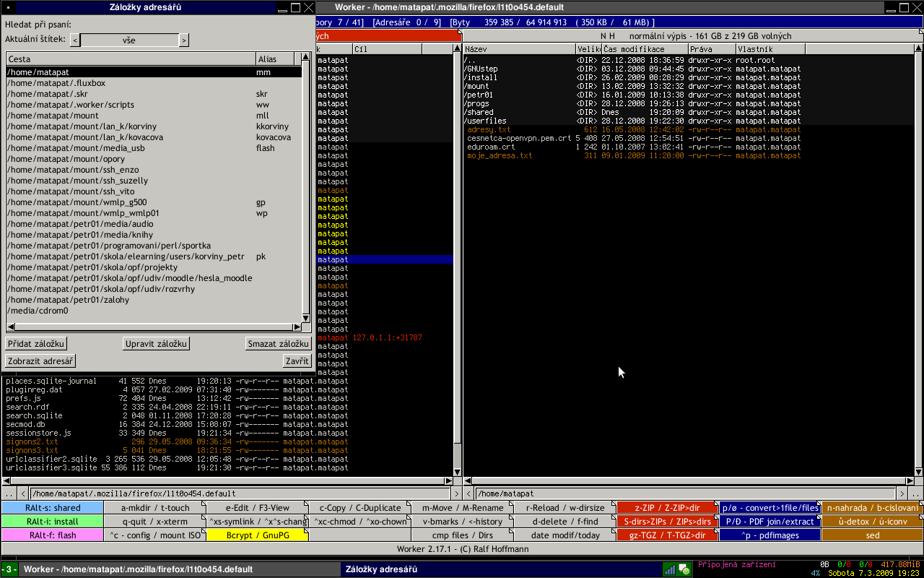Click 'a-mkdir / t-touch' button
924x578 pixels.
point(155,508)
